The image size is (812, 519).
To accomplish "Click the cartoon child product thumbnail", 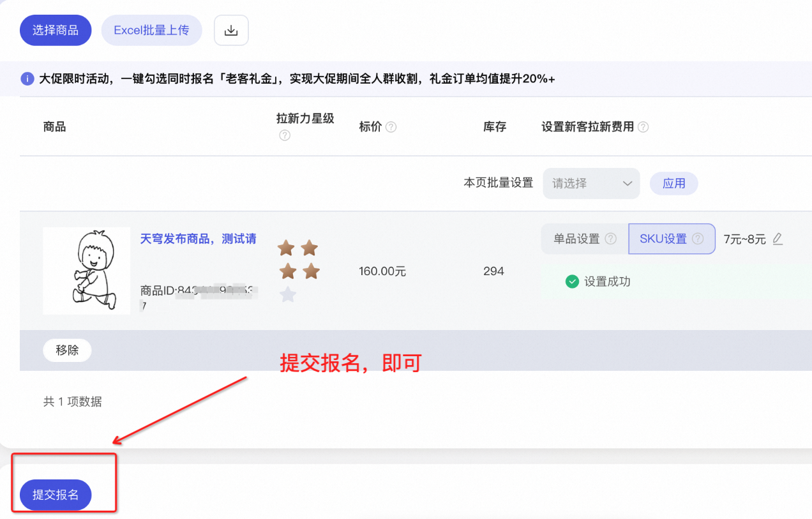I will pos(87,271).
